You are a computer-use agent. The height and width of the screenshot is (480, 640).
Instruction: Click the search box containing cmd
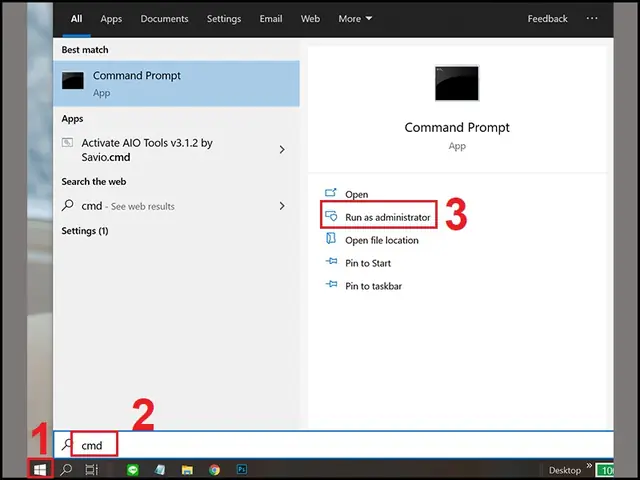point(333,445)
